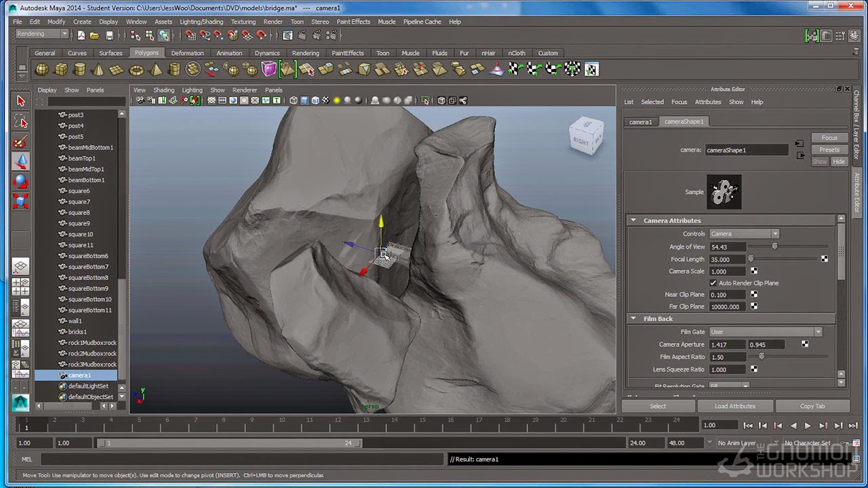The height and width of the screenshot is (488, 868).
Task: Adjust the Angle of View slider
Action: click(774, 247)
